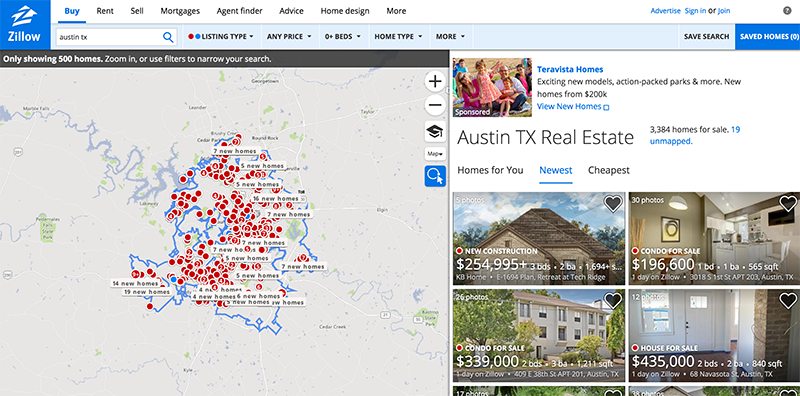Open the $435,000 house listing photo
Screen dimensions: 800x396
[714, 335]
